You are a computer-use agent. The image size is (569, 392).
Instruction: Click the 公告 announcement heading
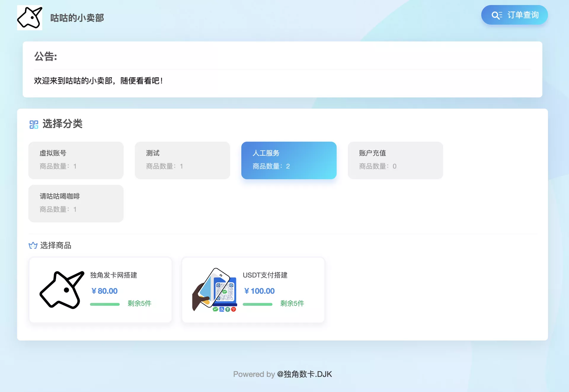tap(45, 56)
